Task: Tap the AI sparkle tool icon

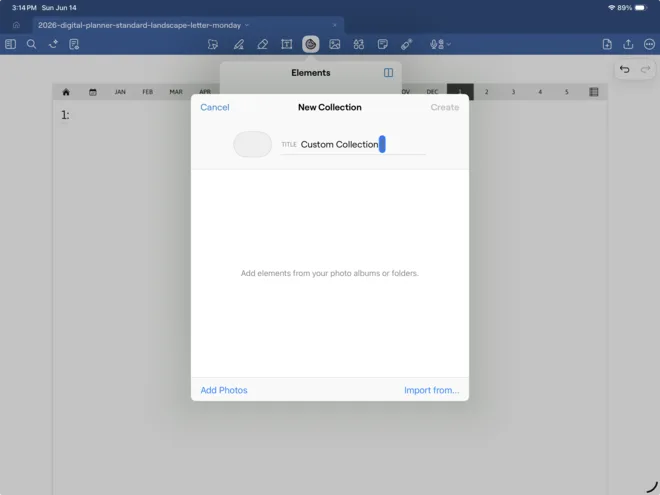Action: click(53, 44)
